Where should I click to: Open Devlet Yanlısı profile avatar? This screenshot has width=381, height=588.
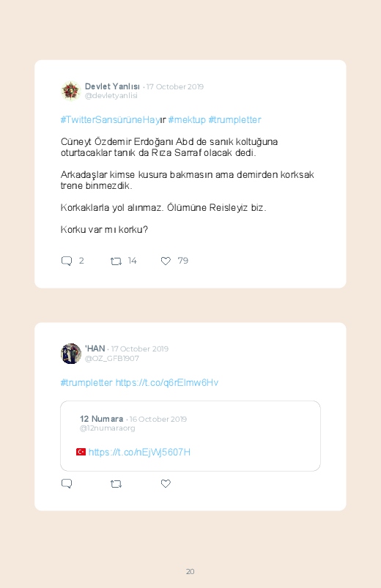pyautogui.click(x=71, y=91)
